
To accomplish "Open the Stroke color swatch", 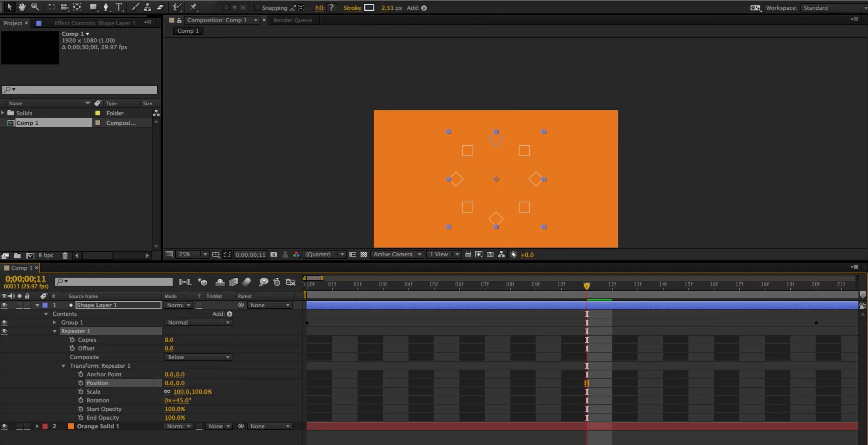I will (369, 7).
